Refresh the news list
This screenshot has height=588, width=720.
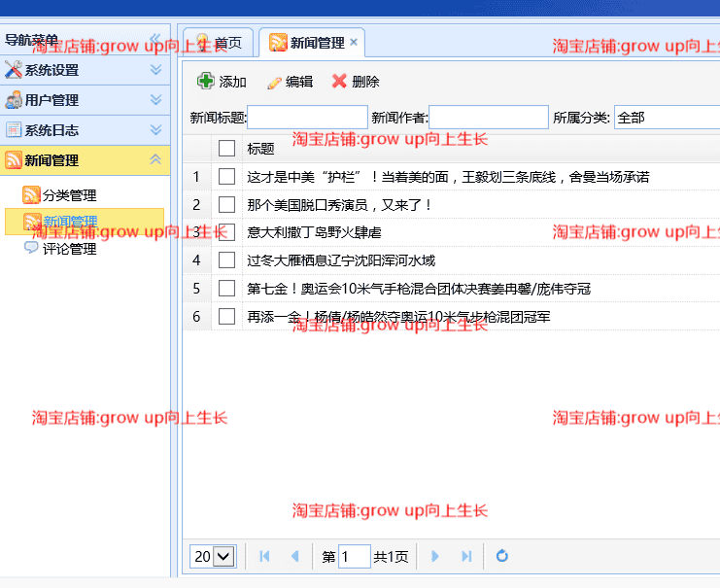pos(502,556)
